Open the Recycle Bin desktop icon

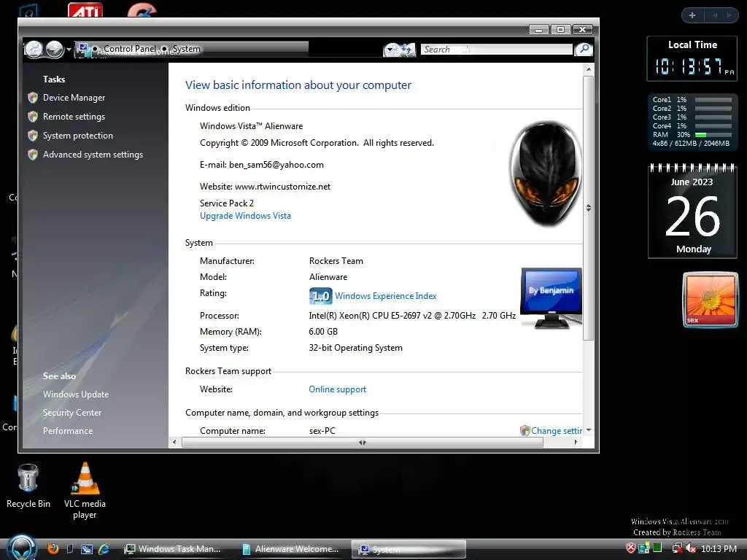(28, 486)
